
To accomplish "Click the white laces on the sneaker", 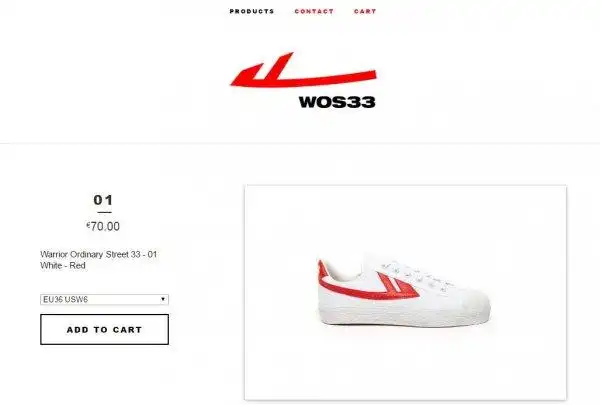I will click(x=415, y=275).
